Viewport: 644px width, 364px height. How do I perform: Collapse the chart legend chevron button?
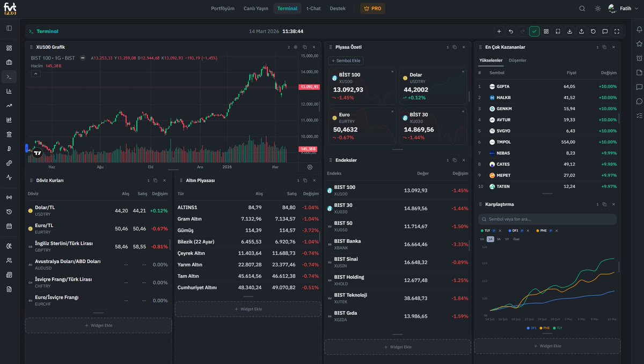pyautogui.click(x=36, y=74)
